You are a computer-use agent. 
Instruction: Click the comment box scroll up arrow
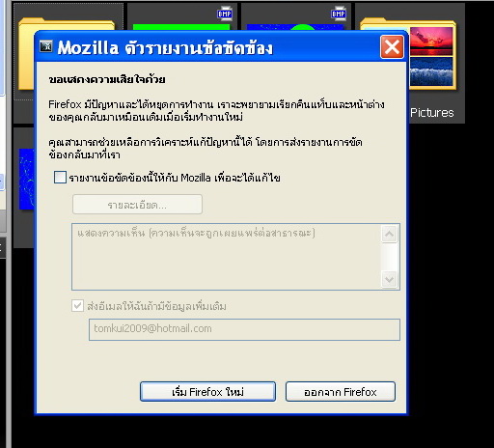(390, 234)
